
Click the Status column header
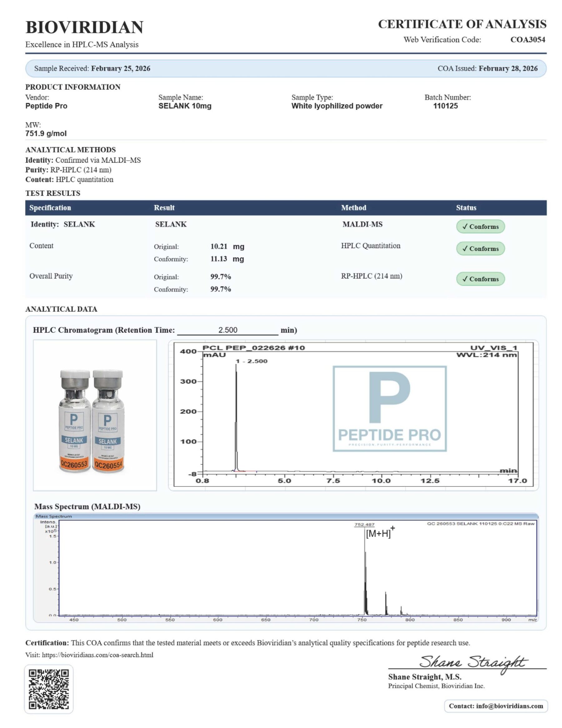(466, 208)
